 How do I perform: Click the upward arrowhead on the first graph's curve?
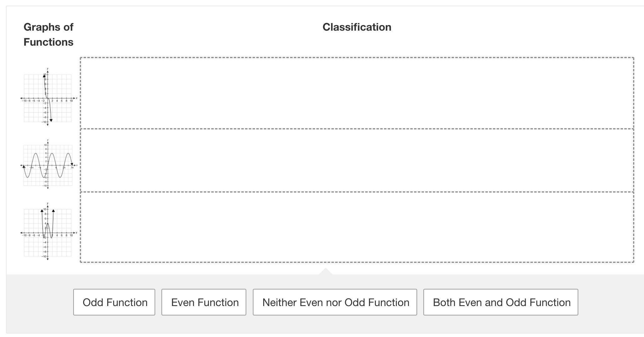pyautogui.click(x=44, y=76)
